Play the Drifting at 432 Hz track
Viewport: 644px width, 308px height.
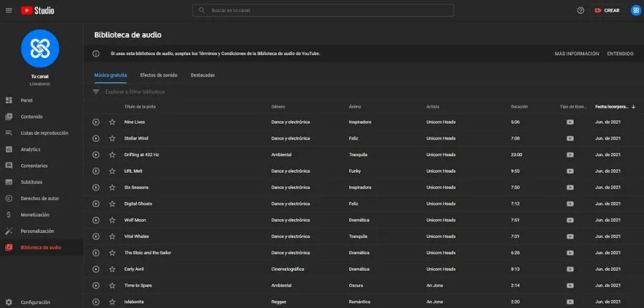96,155
